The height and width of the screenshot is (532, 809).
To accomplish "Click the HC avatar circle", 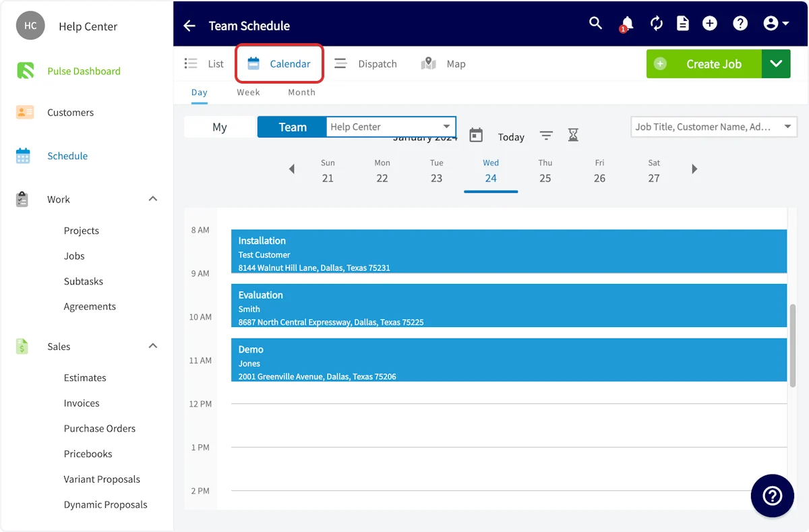I will pos(30,26).
